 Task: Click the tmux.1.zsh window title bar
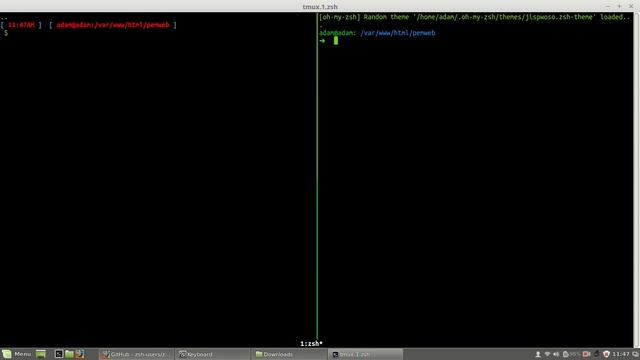tap(320, 7)
